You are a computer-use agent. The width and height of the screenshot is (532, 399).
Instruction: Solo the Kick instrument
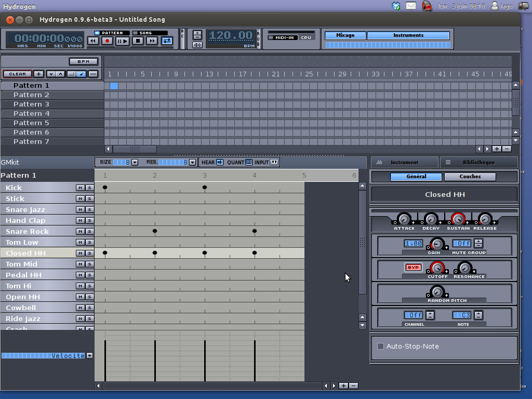click(89, 188)
